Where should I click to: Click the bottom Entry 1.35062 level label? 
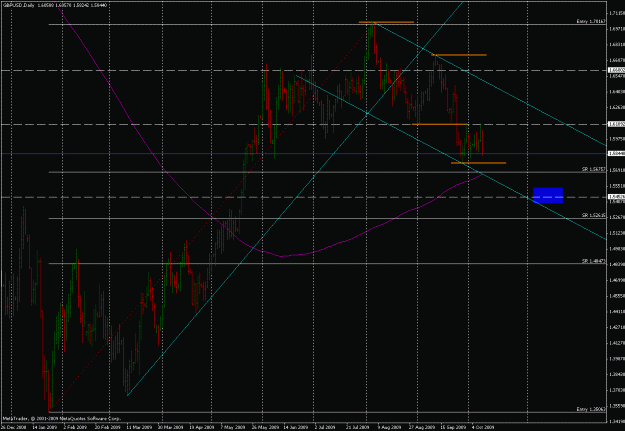pyautogui.click(x=591, y=409)
